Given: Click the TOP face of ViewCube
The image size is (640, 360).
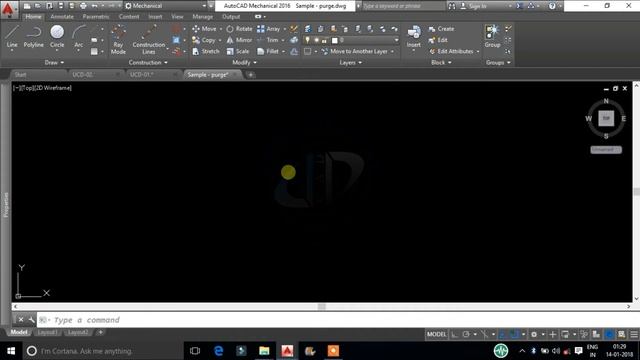Looking at the screenshot, I should 606,118.
